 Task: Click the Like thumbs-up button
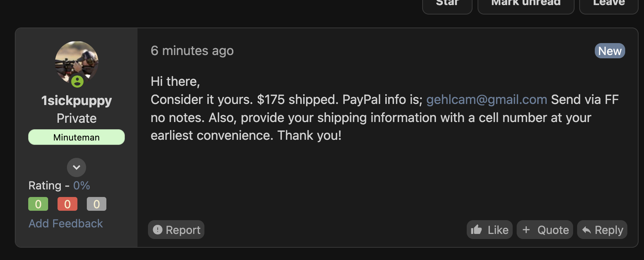coord(490,230)
